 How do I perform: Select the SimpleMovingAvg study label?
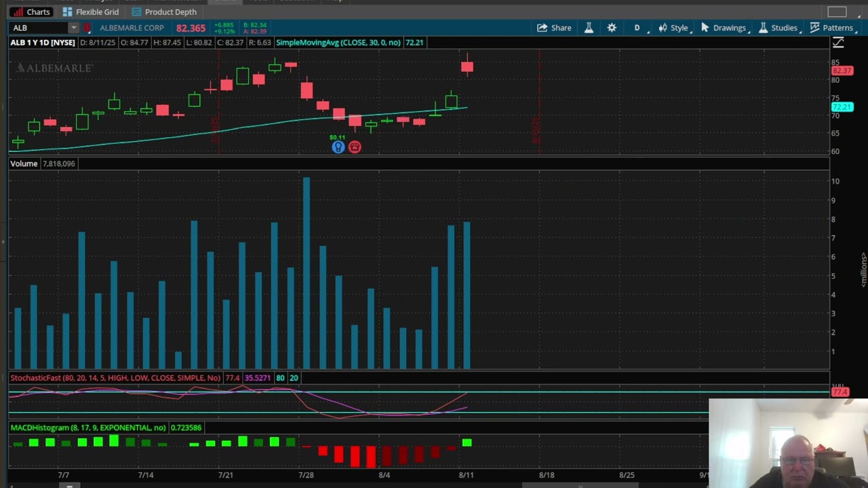click(x=338, y=43)
